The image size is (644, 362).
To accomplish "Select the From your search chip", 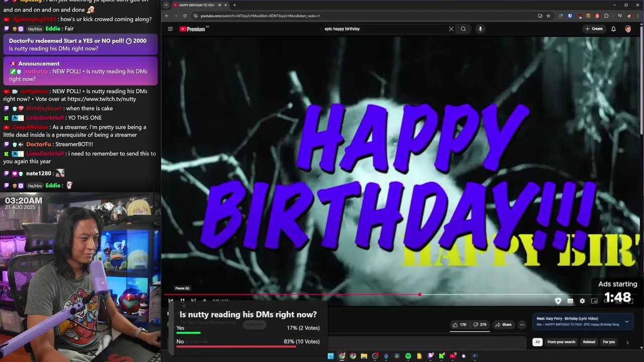I will coord(561,342).
